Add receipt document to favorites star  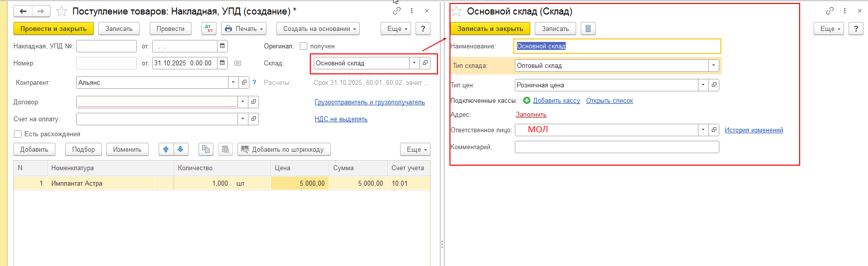click(61, 11)
